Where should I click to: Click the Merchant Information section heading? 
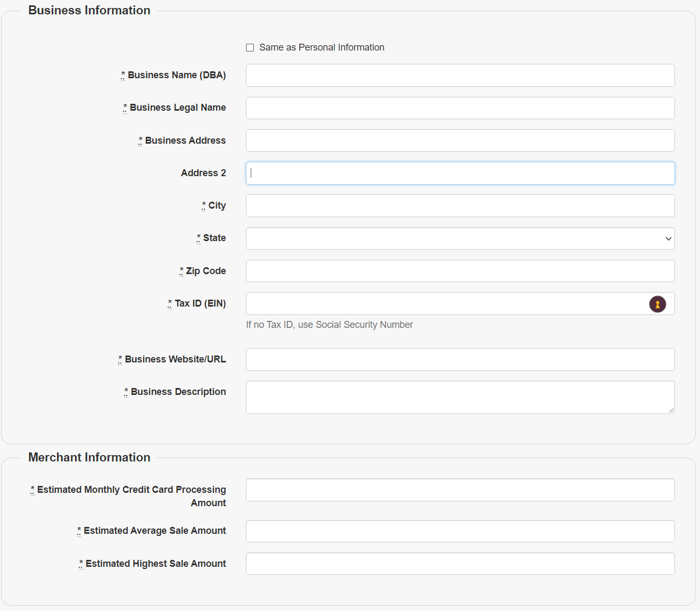(89, 457)
